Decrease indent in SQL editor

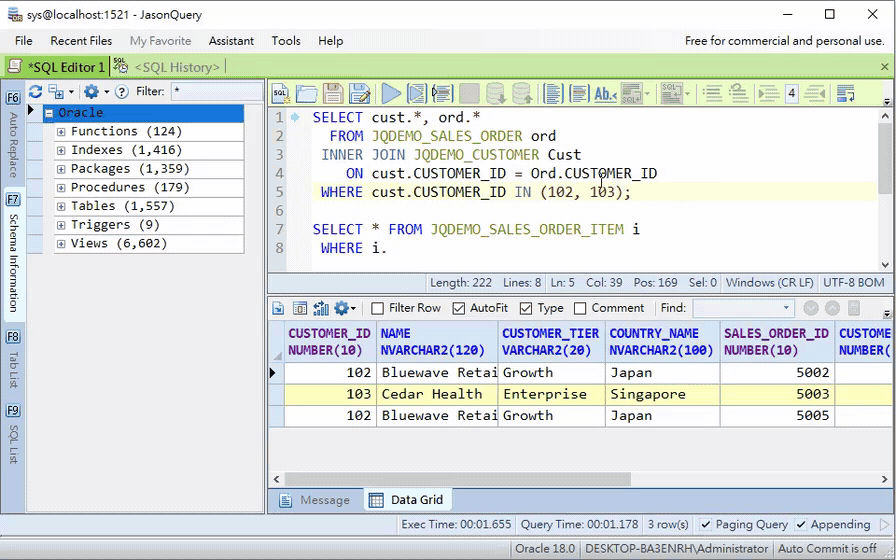tap(815, 93)
